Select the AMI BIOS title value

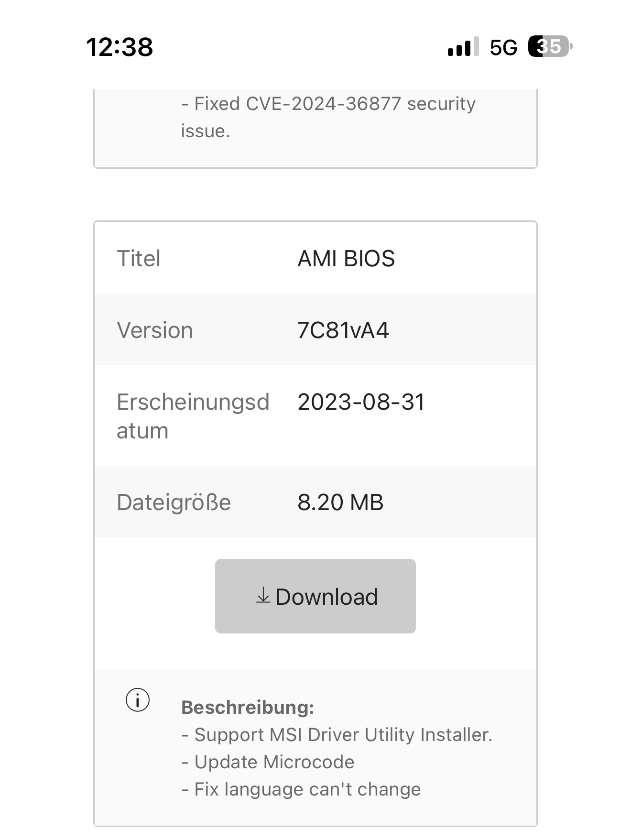tap(346, 259)
